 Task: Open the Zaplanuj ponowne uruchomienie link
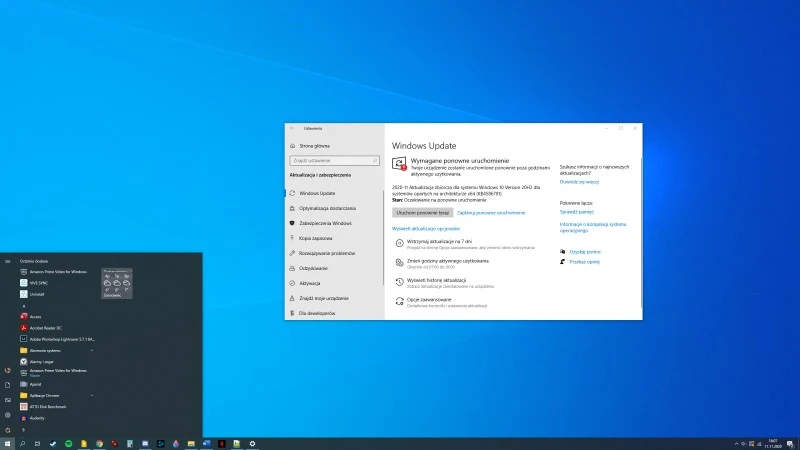coord(491,213)
